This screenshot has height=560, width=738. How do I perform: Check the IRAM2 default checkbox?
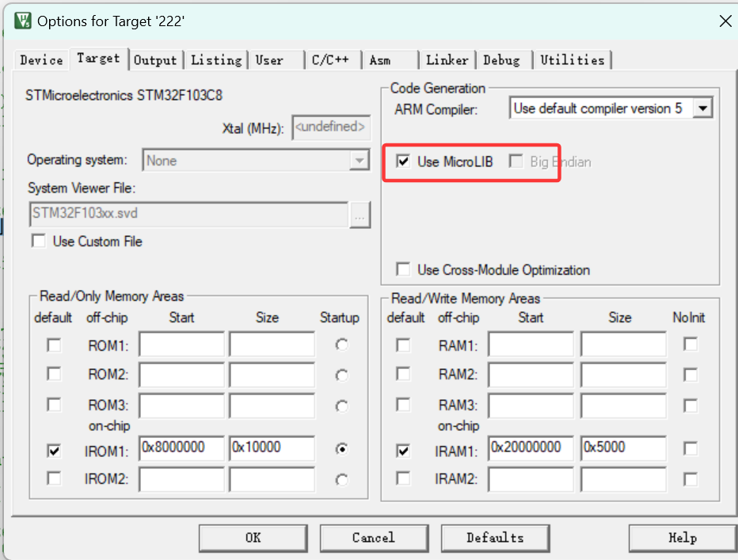tap(403, 478)
